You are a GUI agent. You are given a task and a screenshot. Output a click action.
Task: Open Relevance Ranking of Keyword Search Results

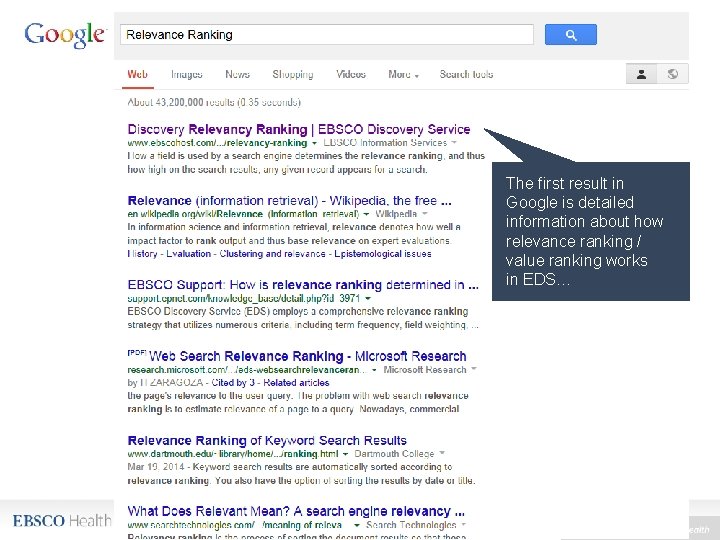click(x=267, y=440)
